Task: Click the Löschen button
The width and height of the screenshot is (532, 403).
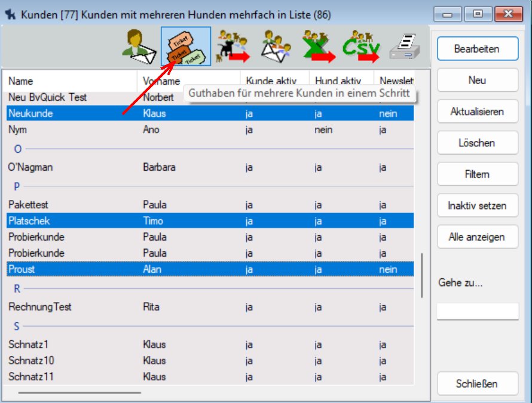Action: (477, 143)
